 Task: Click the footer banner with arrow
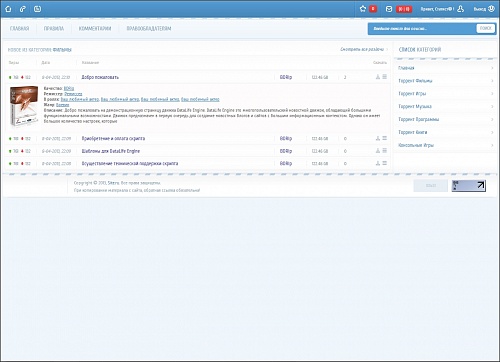point(469,186)
